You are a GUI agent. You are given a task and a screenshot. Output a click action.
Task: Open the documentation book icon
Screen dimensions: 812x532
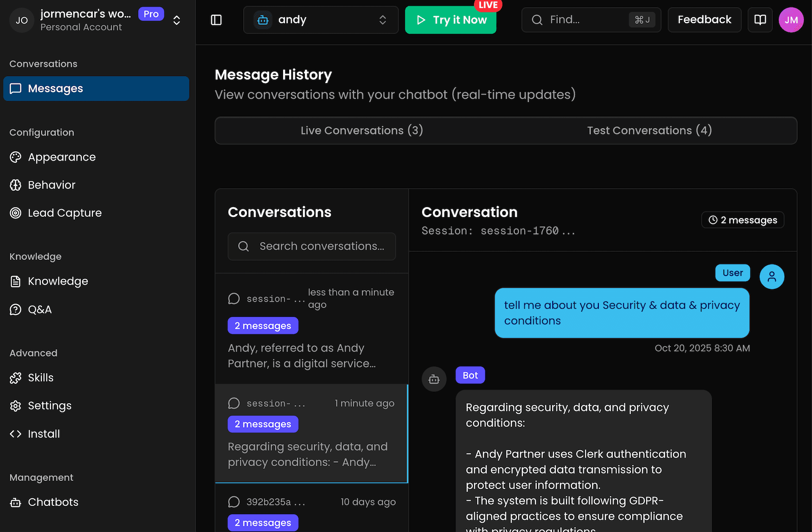pyautogui.click(x=760, y=20)
